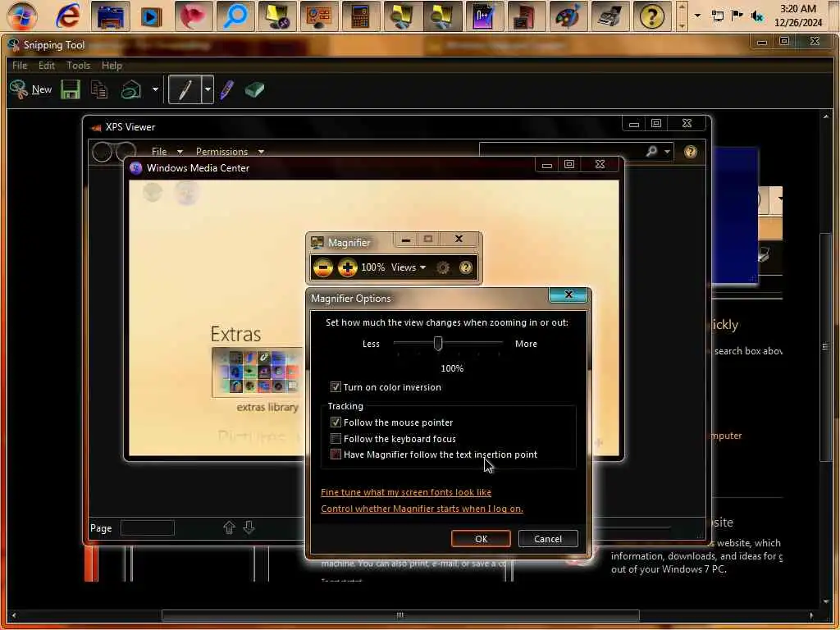Zoom in with the Magnifier plus button

[x=347, y=267]
